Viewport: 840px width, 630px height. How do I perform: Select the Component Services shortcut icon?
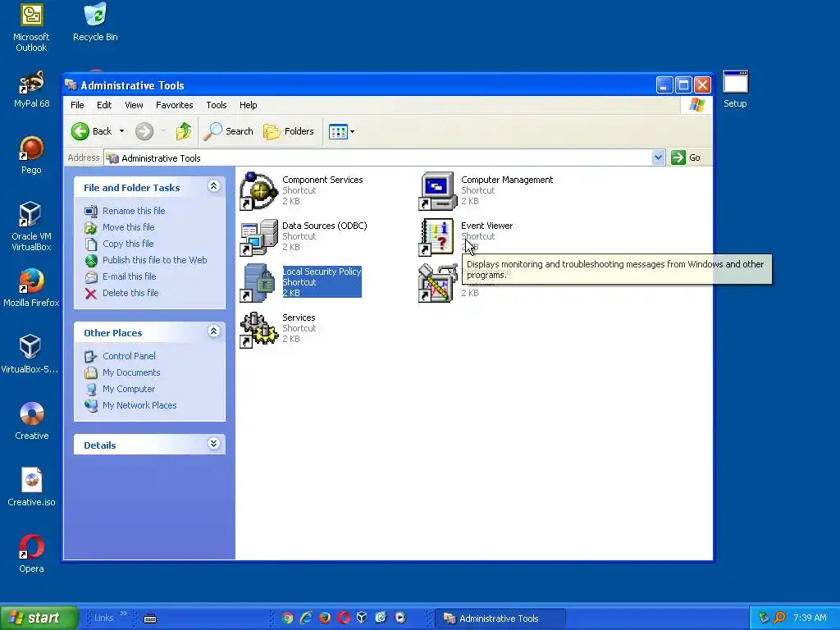(258, 191)
